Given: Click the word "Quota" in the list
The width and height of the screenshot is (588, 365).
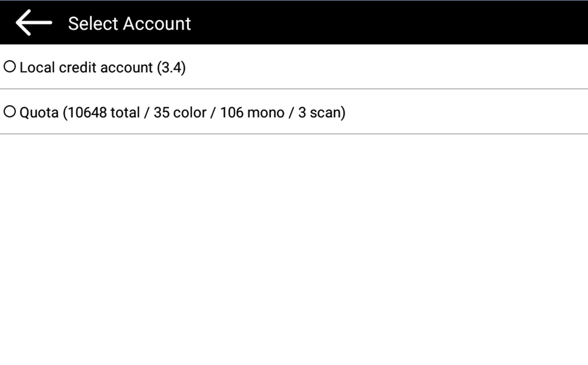Looking at the screenshot, I should [39, 113].
